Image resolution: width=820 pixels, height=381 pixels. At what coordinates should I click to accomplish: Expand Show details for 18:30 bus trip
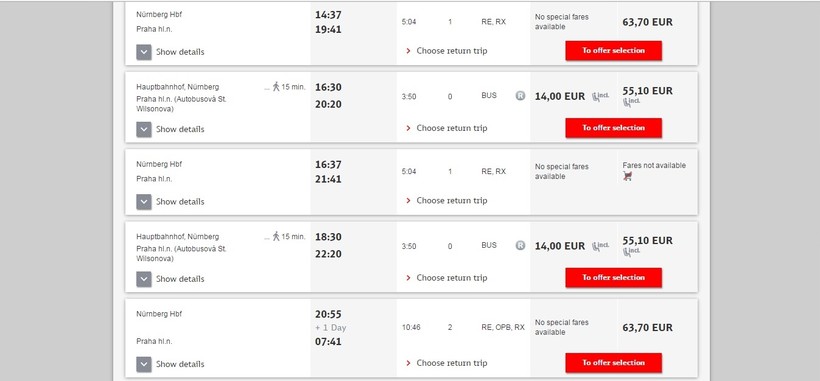point(170,279)
